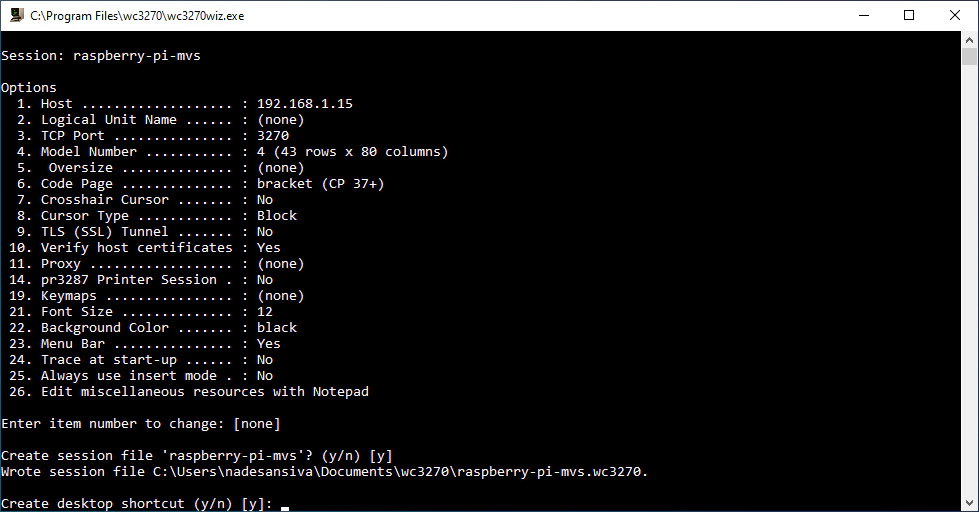Viewport: 979px width, 512px height.
Task: Click the Code Page bracket (CP 37+) value
Action: (320, 184)
